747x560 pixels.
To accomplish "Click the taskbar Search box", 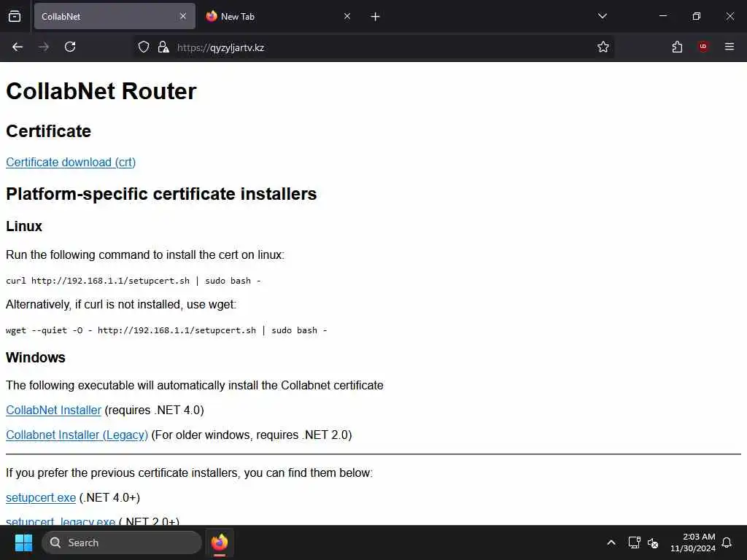I will pyautogui.click(x=122, y=542).
